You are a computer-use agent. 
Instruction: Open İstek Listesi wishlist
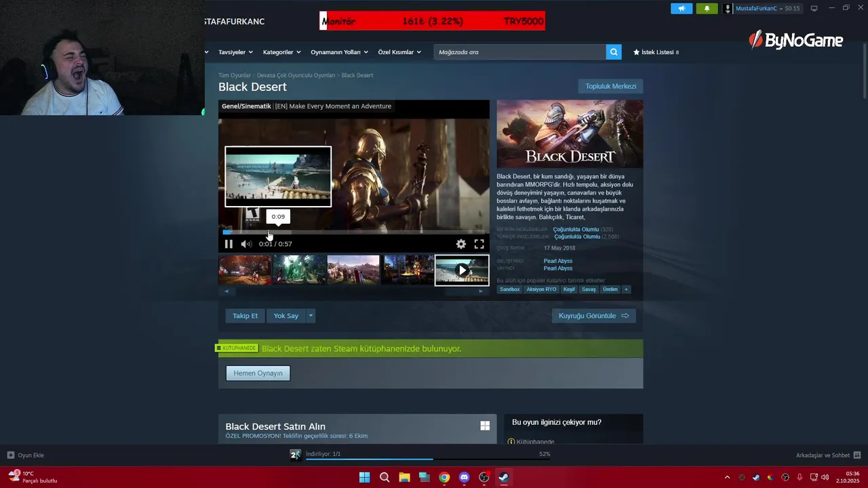click(x=656, y=52)
